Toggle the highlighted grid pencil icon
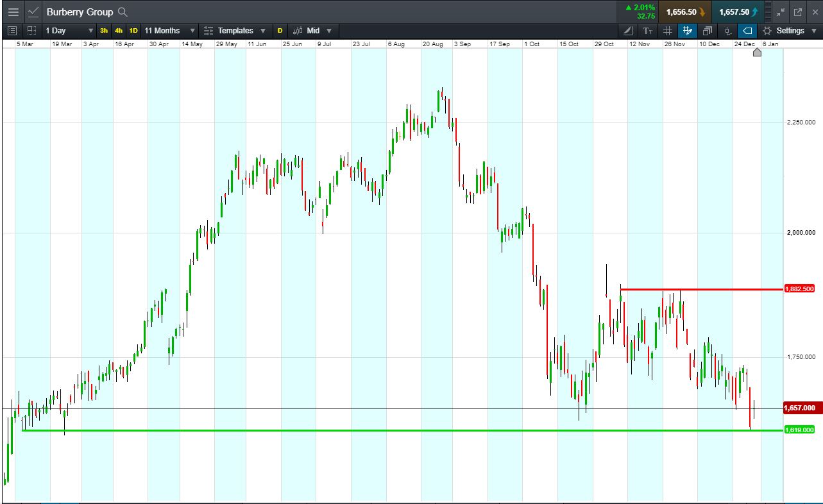The width and height of the screenshot is (823, 504). pyautogui.click(x=688, y=30)
